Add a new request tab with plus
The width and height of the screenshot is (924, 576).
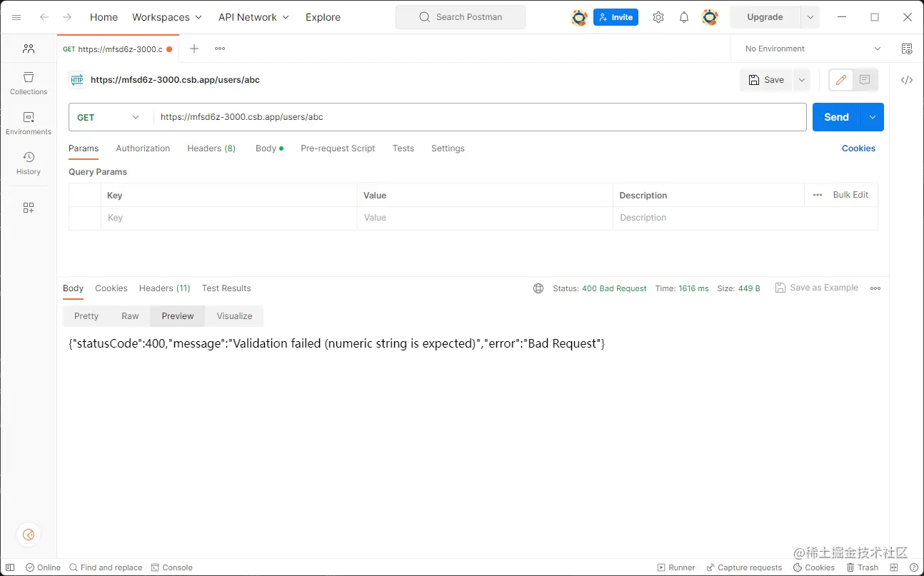point(194,49)
